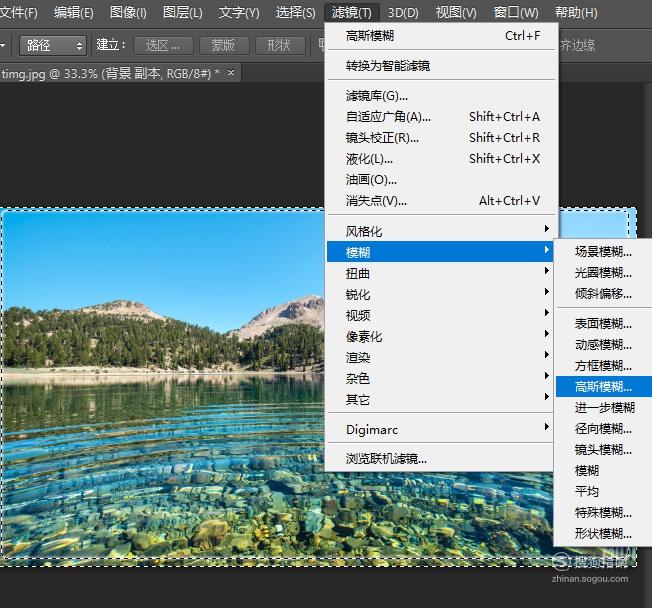Open 消失点(V)... filter
The width and height of the screenshot is (652, 608).
pos(442,201)
